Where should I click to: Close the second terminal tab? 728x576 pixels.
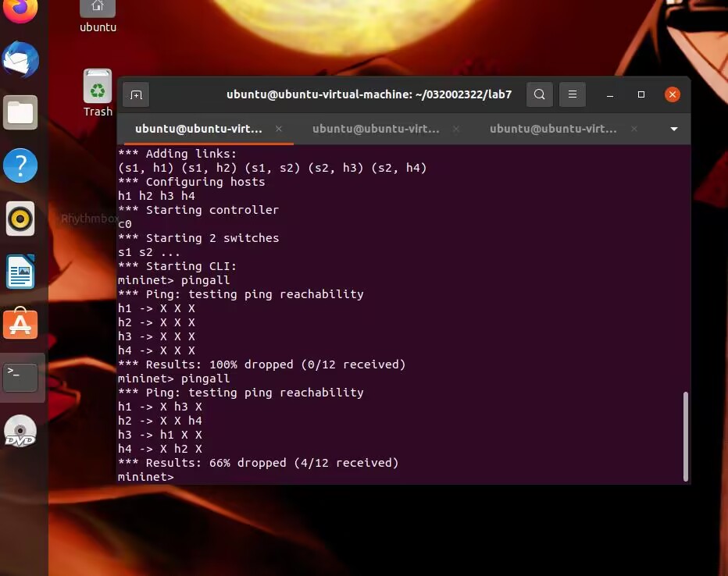(x=456, y=129)
